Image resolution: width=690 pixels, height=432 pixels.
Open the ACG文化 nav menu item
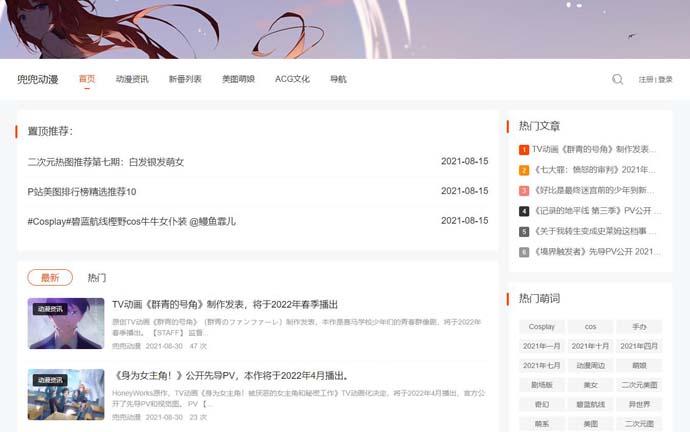(292, 79)
